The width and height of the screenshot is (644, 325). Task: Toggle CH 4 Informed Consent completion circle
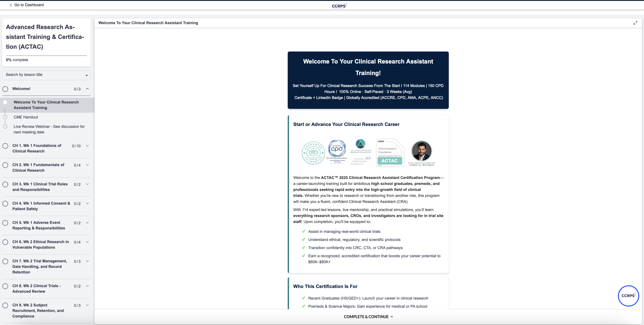[5, 203]
